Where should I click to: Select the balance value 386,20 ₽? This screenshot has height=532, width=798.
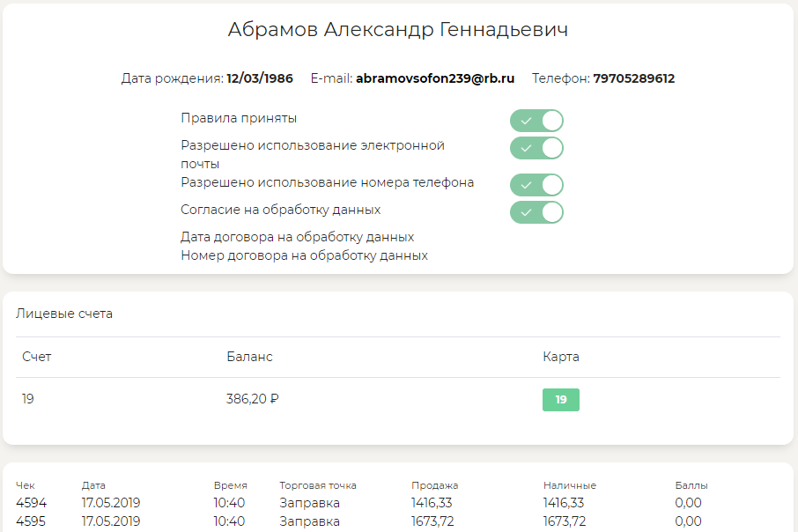(253, 399)
